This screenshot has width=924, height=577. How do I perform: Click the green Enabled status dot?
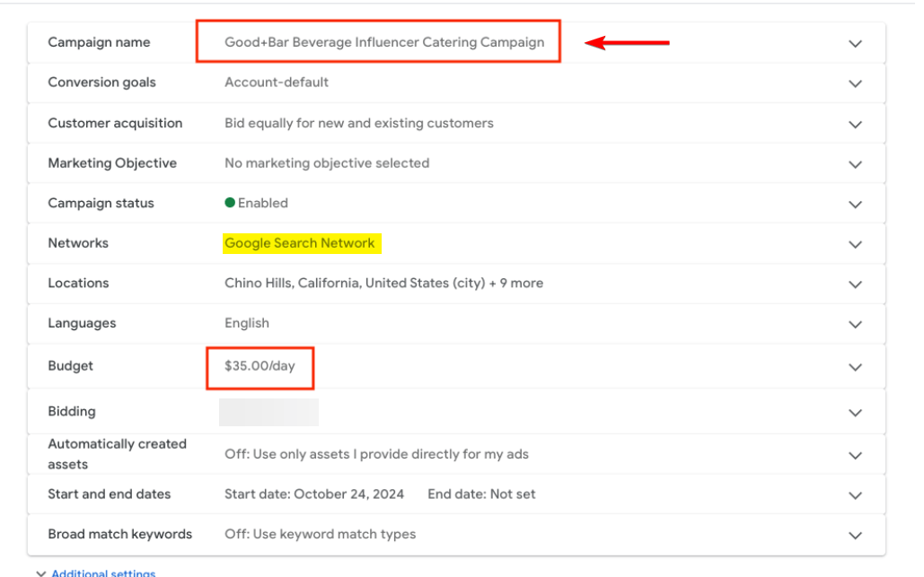[230, 203]
